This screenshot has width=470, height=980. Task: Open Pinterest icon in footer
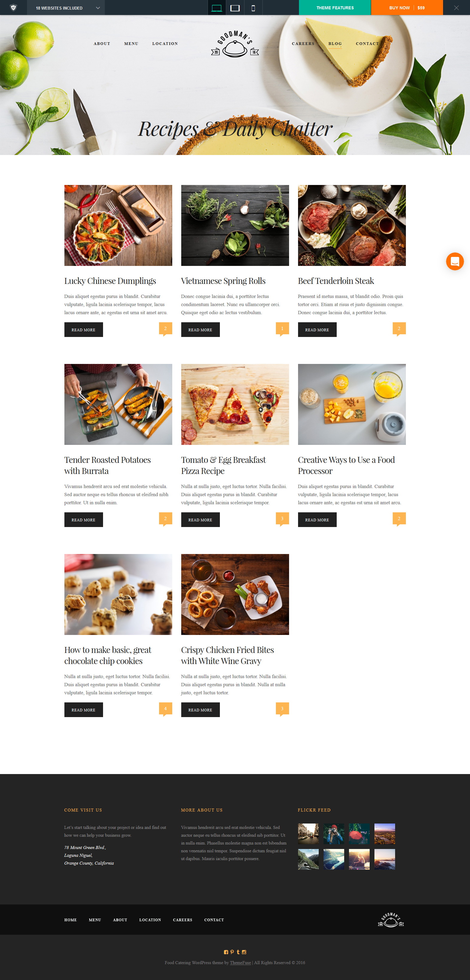pyautogui.click(x=232, y=952)
